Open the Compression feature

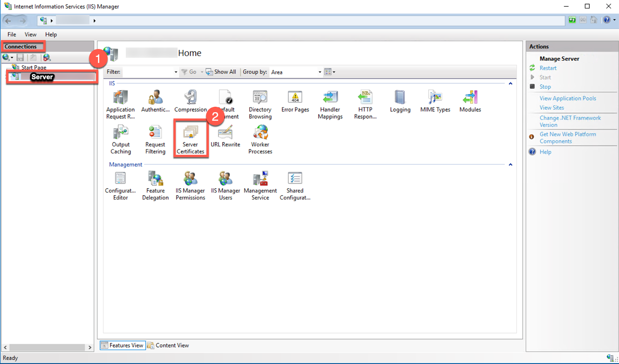190,101
